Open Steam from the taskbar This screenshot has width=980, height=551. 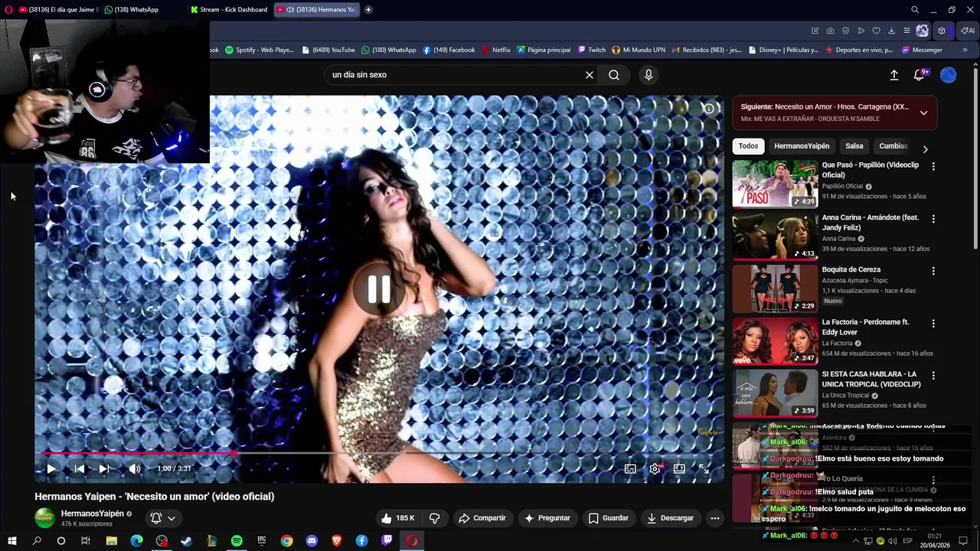tap(186, 541)
